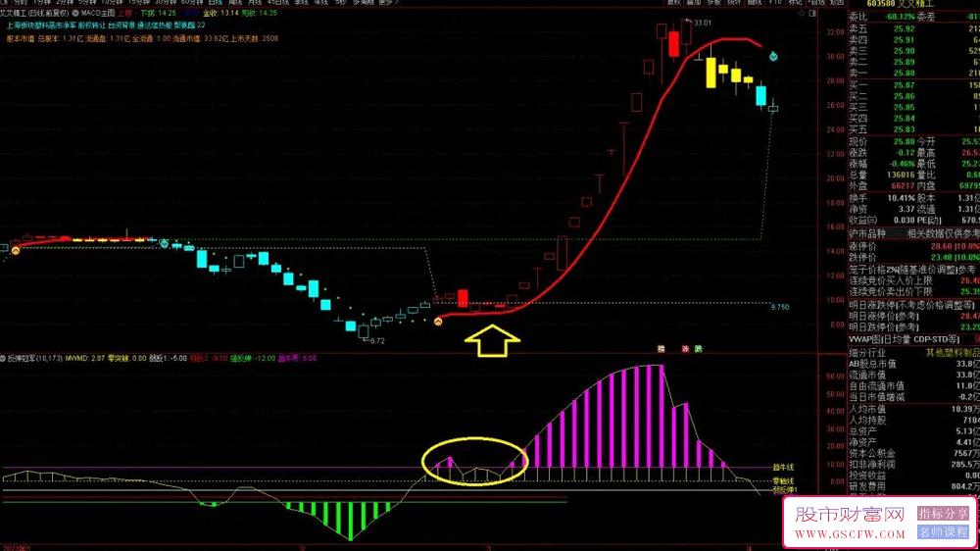Select the 5分钟 period tab
Screen dimensions: 980x551
pyautogui.click(x=87, y=3)
